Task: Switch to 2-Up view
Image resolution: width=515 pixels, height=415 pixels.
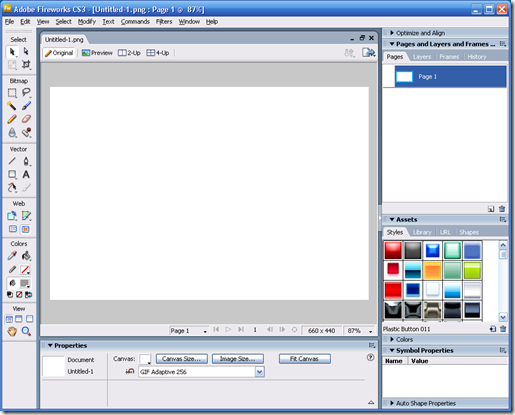Action: [129, 53]
